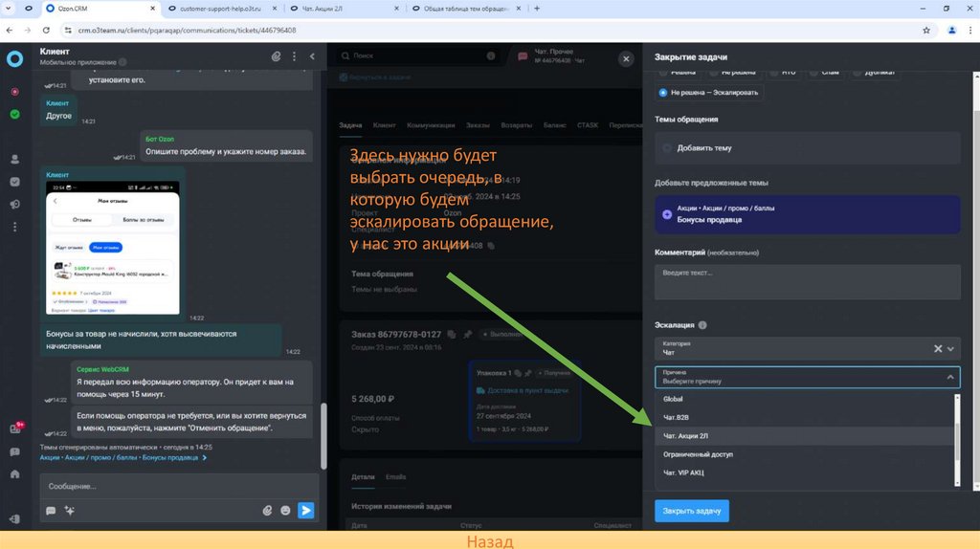Open browser tab list dropdown arrow

[8, 9]
